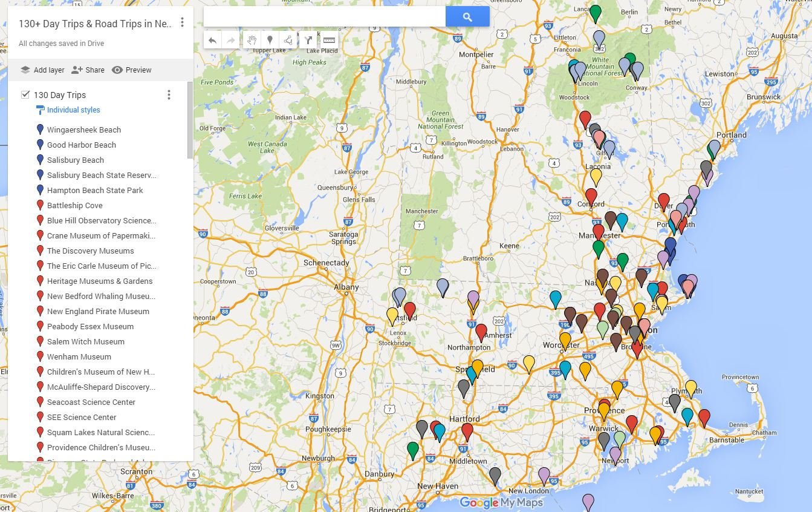812x512 pixels.
Task: Open the map title three-dot menu
Action: point(182,23)
